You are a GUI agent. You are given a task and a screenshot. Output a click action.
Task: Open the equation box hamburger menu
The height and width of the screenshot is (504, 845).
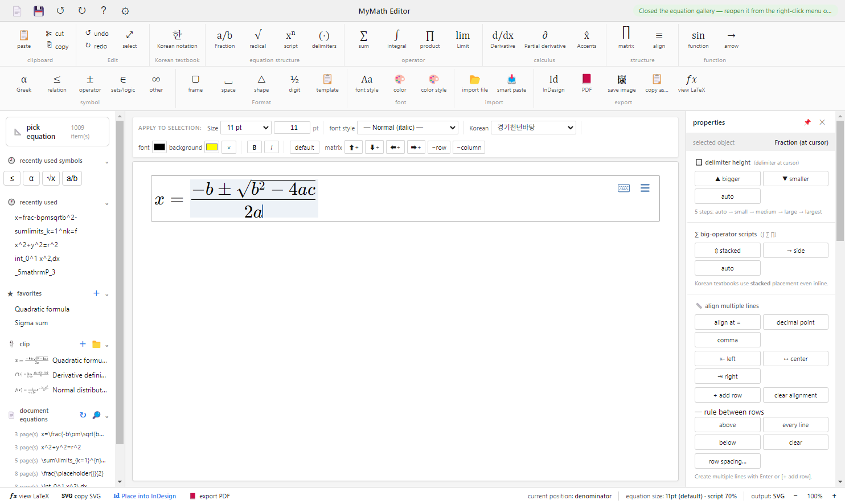645,188
